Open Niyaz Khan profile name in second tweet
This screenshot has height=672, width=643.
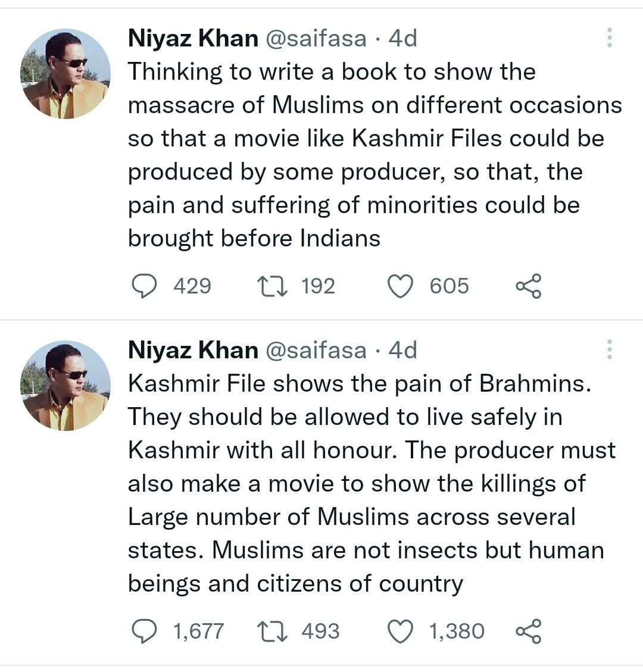click(193, 350)
